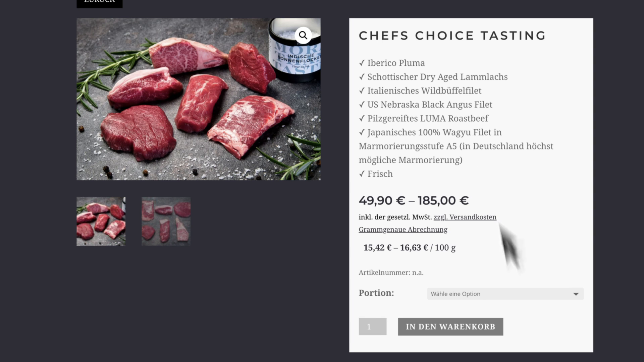This screenshot has height=362, width=644.
Task: Click the main product photo to enlarge
Action: [x=199, y=99]
